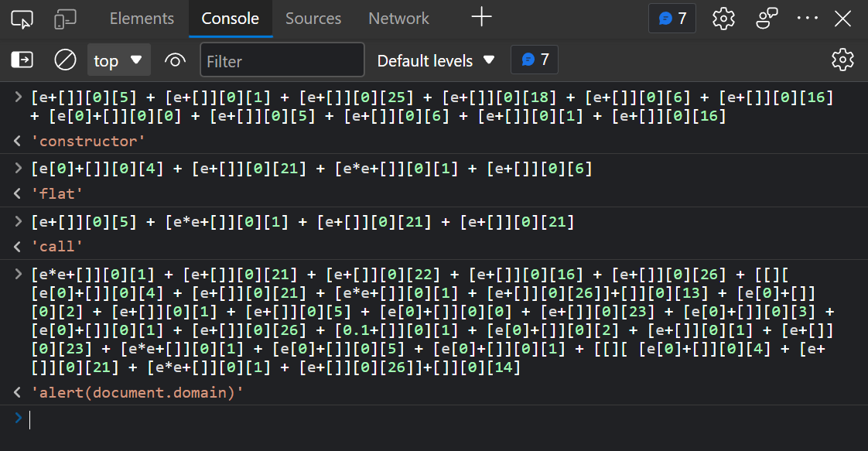Activate the inspect element picker tool
Image resolution: width=868 pixels, height=451 pixels.
tap(22, 19)
